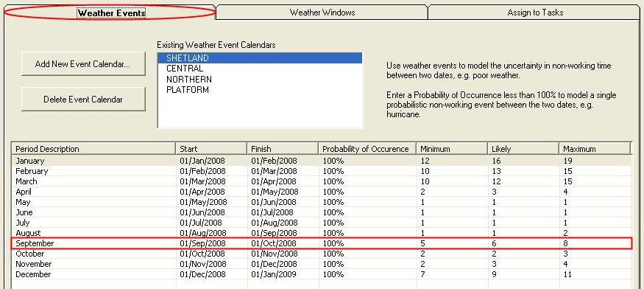This screenshot has width=644, height=289.
Task: Click the Finish column header
Action: coord(283,149)
